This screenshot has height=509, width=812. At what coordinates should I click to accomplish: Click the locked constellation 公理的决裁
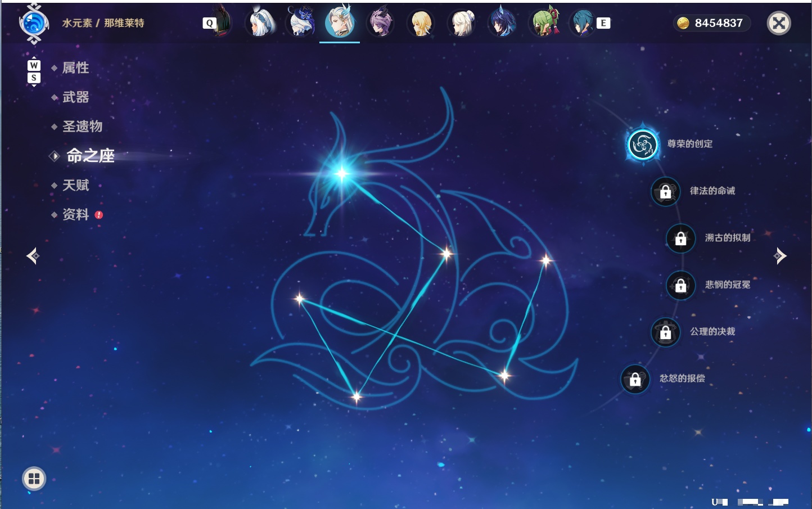(x=665, y=332)
